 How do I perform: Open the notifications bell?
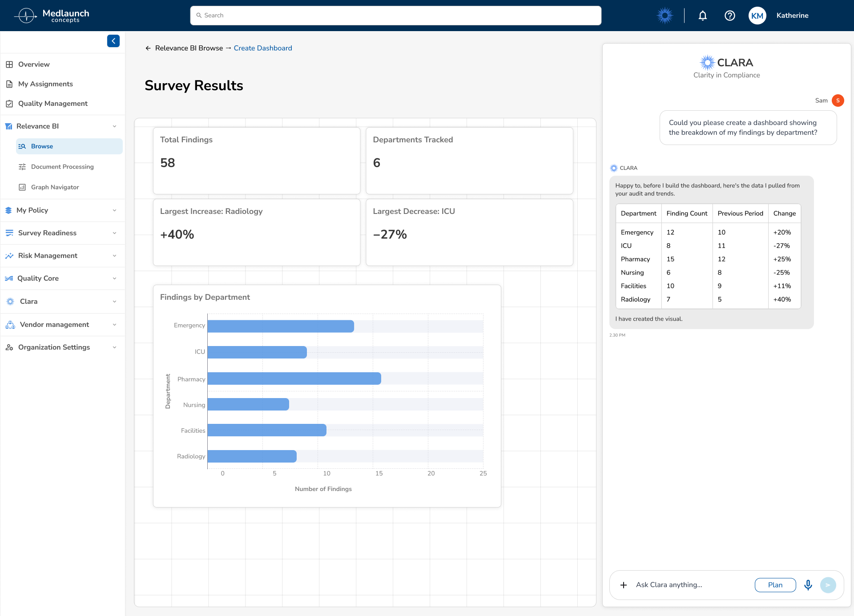(703, 16)
